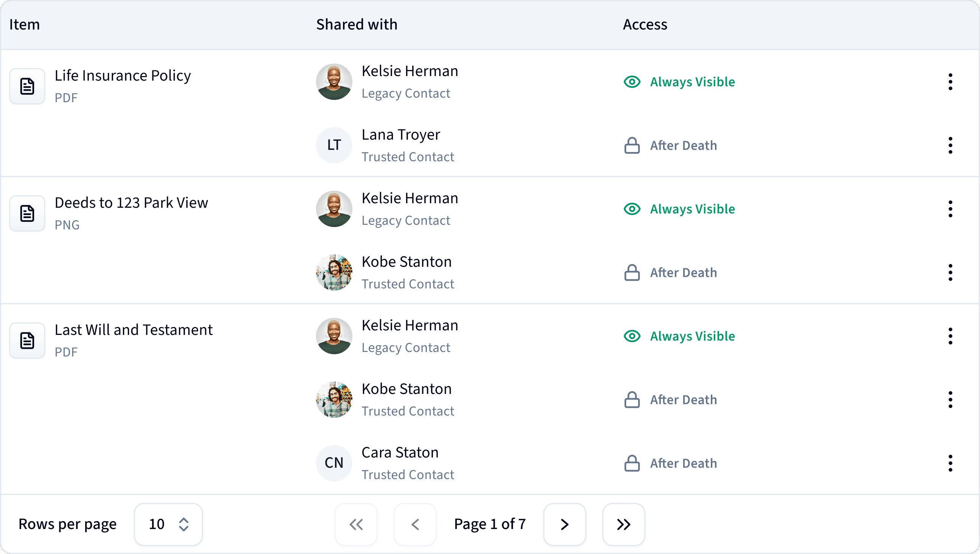Jump to the last page
Viewport: 980px width, 554px height.
[x=623, y=524]
